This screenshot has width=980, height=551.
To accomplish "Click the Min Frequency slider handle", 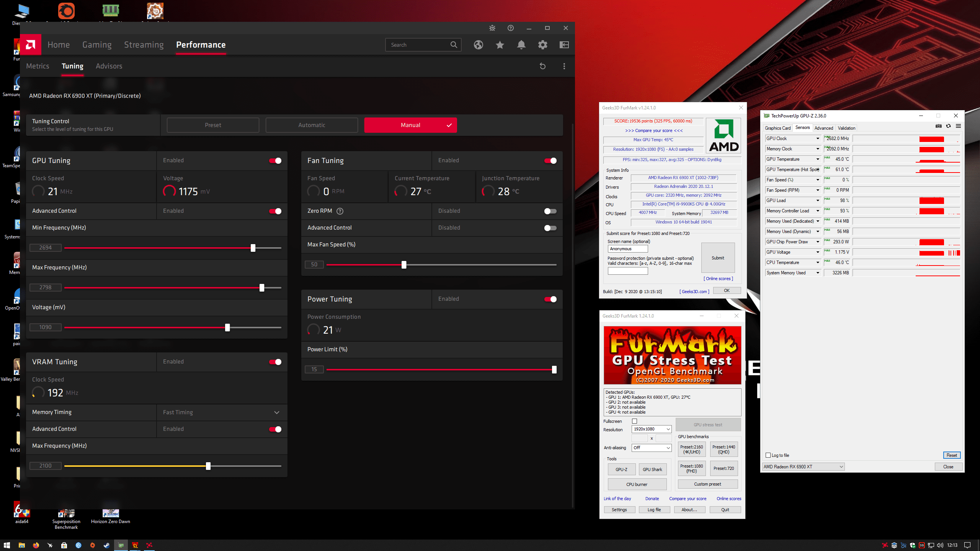I will pos(253,248).
